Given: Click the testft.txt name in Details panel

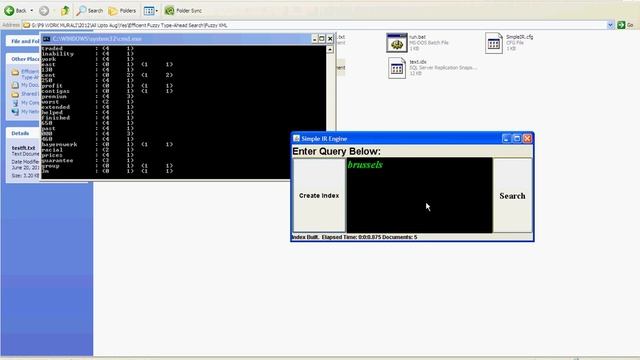Looking at the screenshot, I should 23,148.
